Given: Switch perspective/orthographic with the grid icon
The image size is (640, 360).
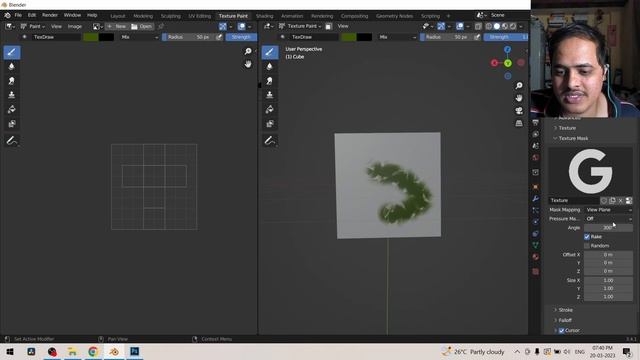Looking at the screenshot, I should (519, 123).
